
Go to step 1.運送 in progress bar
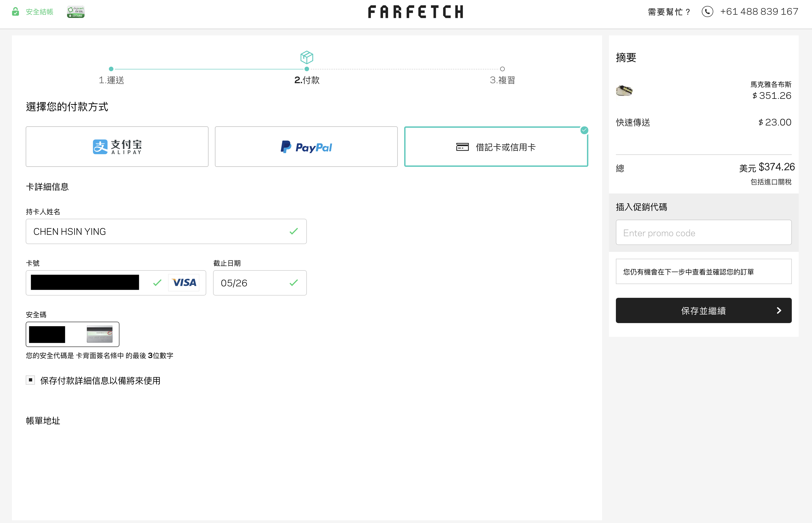tap(111, 80)
